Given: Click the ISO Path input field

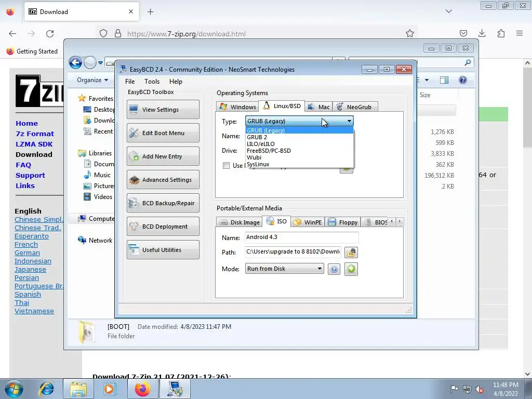Looking at the screenshot, I should pos(293,252).
